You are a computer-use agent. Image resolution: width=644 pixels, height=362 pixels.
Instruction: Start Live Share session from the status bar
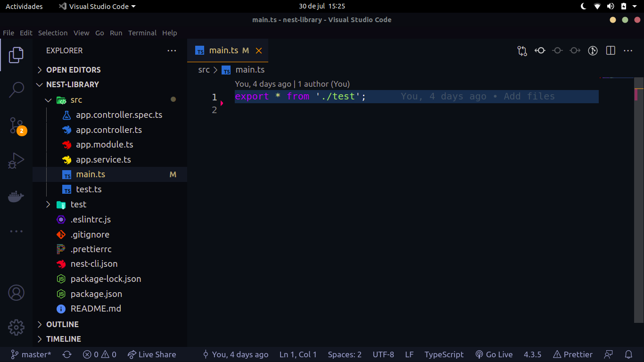click(x=152, y=354)
